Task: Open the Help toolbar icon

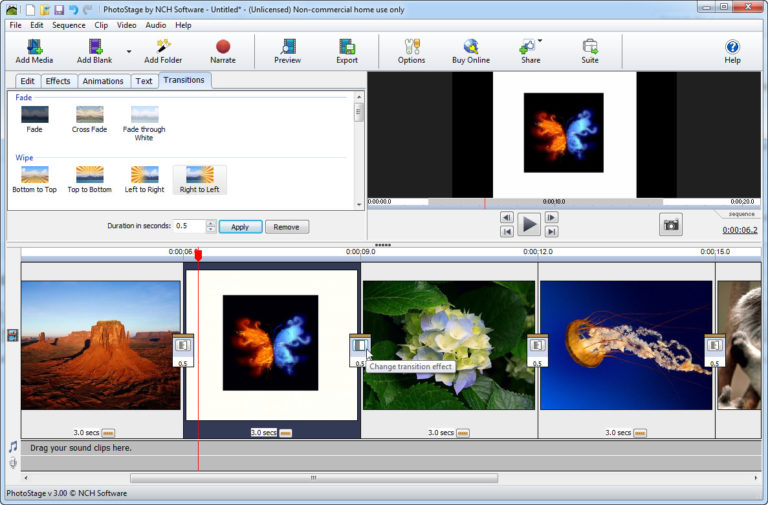Action: [732, 47]
